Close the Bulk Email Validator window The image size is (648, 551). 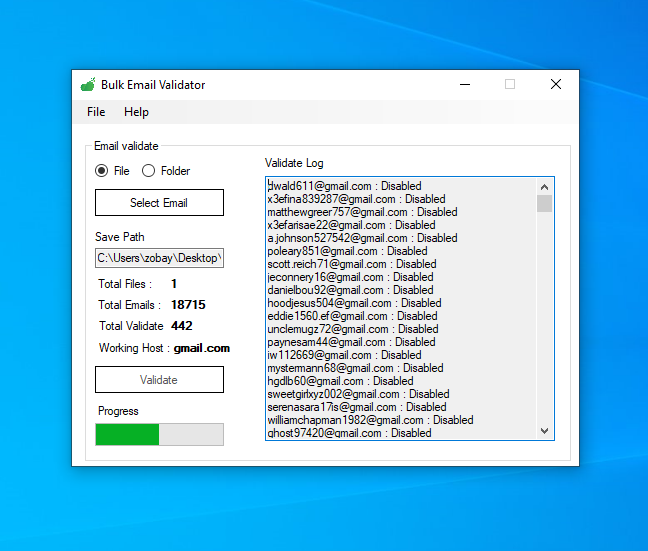coord(555,85)
